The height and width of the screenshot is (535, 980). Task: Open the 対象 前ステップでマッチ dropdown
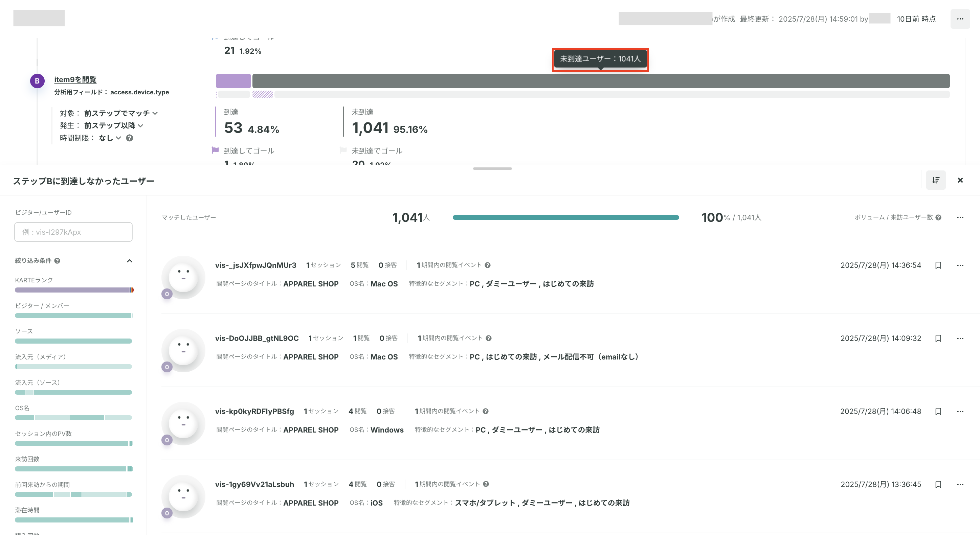coord(120,113)
